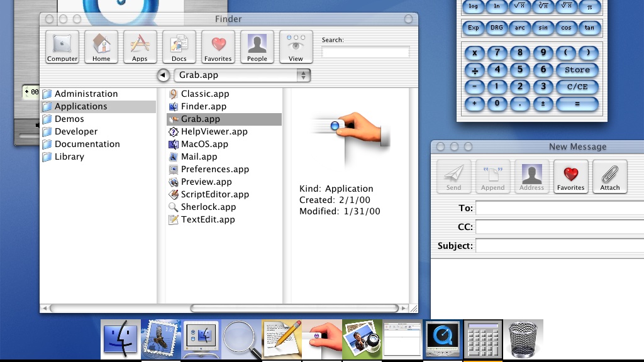Click the calculator cos button
Image resolution: width=644 pixels, height=362 pixels.
click(566, 28)
